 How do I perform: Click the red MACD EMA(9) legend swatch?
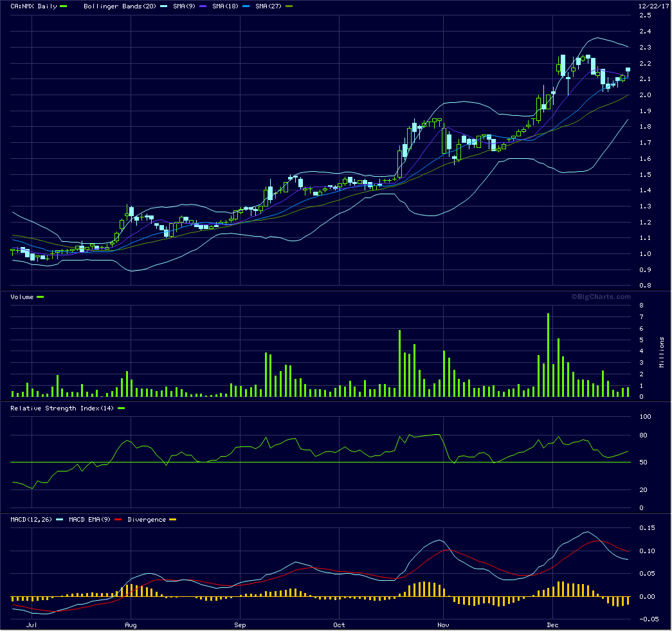point(117,520)
